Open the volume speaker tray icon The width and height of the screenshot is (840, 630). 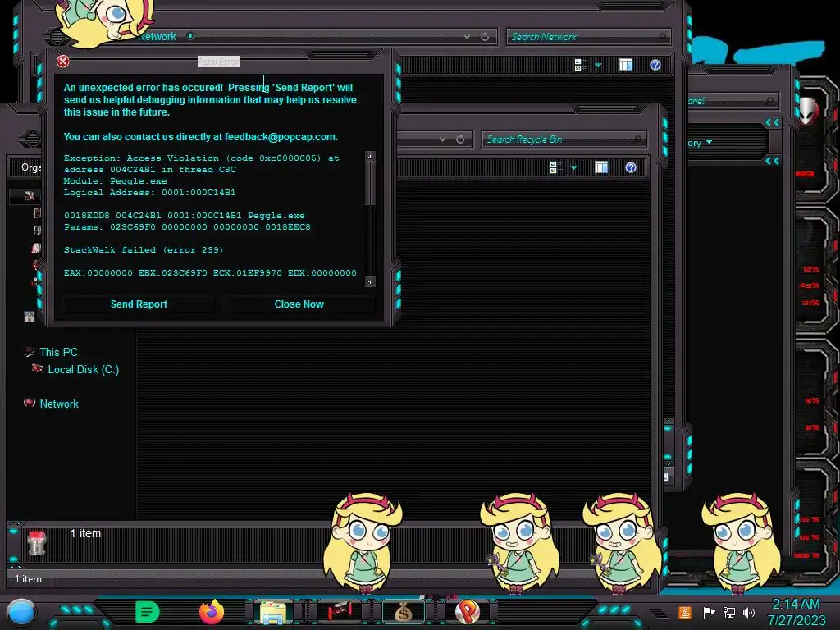coord(749,612)
